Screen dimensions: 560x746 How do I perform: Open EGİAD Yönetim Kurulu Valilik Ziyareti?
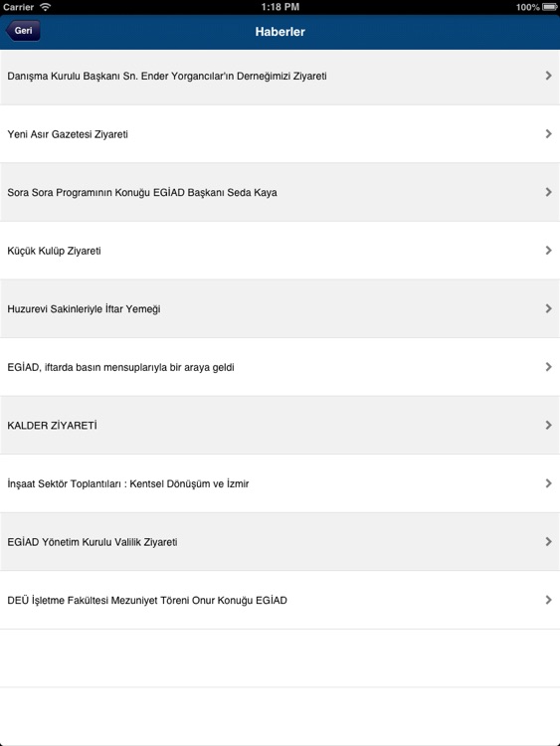pos(280,542)
